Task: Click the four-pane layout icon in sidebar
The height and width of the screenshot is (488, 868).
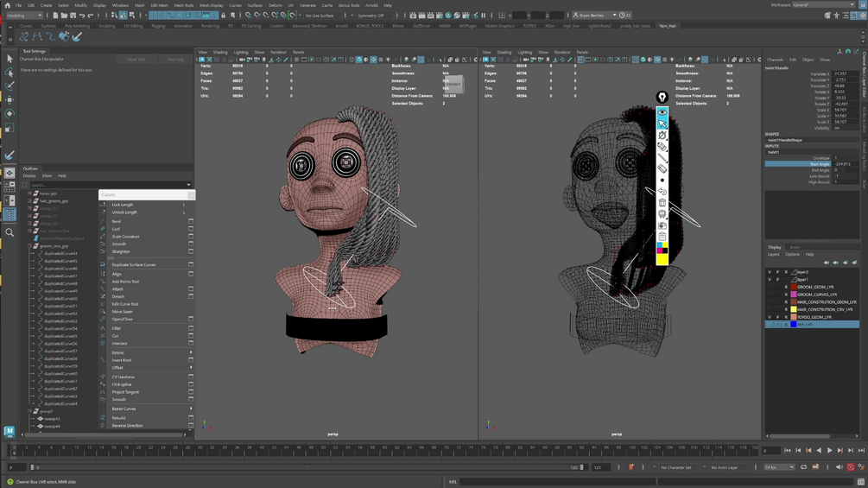Action: (x=10, y=187)
